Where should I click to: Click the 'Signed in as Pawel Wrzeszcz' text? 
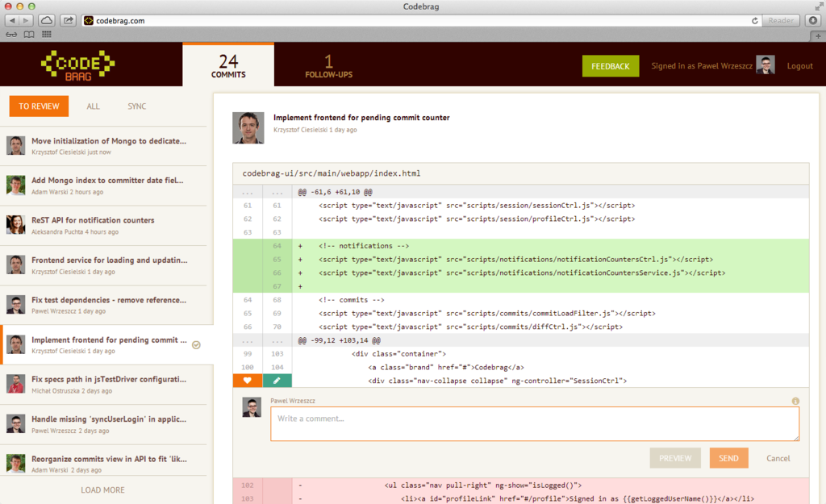pyautogui.click(x=702, y=66)
